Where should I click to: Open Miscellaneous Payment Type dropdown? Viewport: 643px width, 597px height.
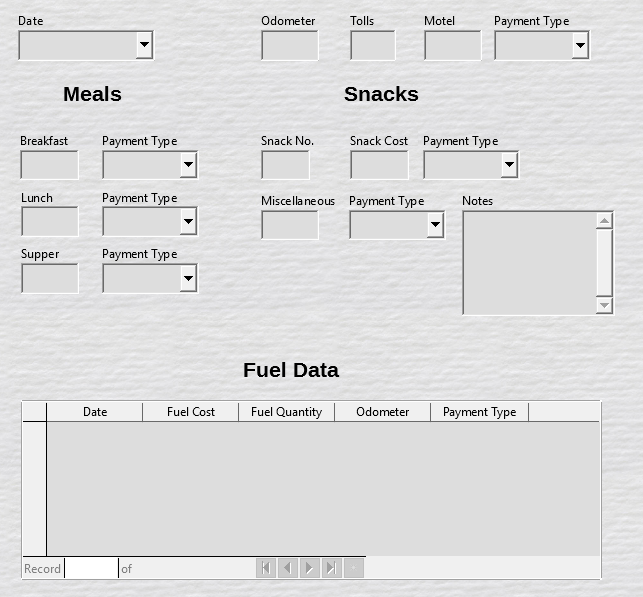[x=435, y=225]
